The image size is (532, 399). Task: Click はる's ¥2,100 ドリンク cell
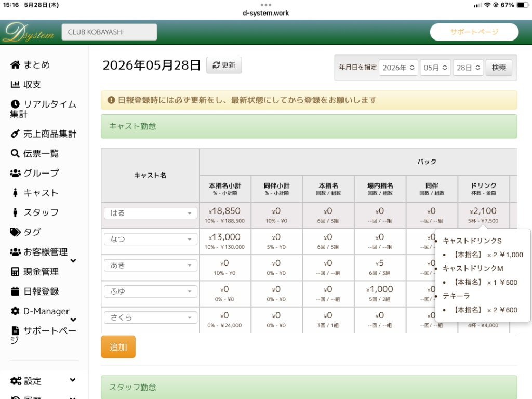484,216
